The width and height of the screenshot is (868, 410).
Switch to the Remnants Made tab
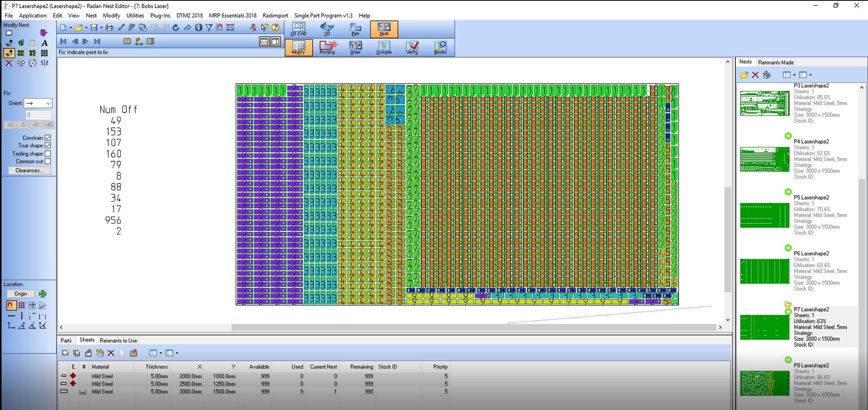(x=775, y=62)
